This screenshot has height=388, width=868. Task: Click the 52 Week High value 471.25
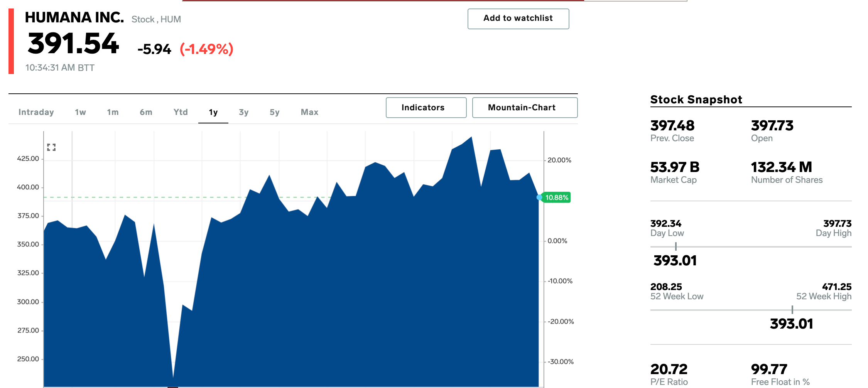pos(837,287)
